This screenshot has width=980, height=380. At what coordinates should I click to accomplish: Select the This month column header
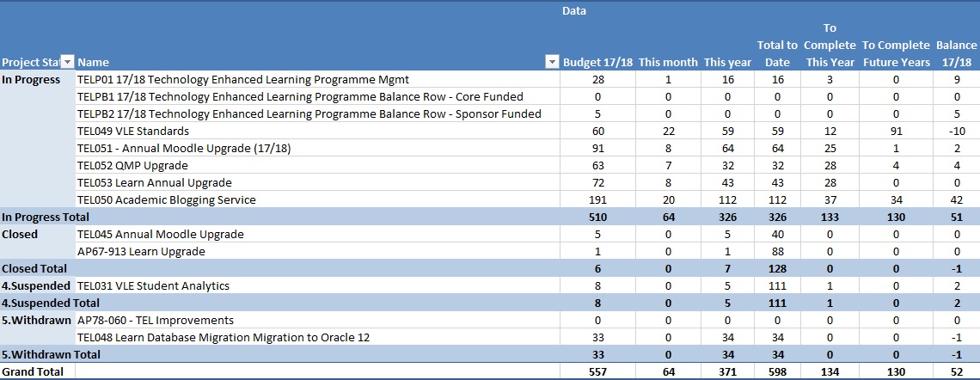pyautogui.click(x=668, y=62)
